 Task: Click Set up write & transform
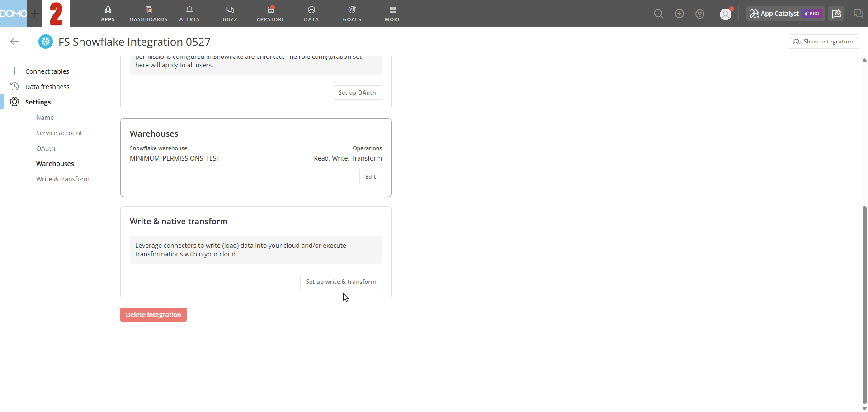point(341,282)
